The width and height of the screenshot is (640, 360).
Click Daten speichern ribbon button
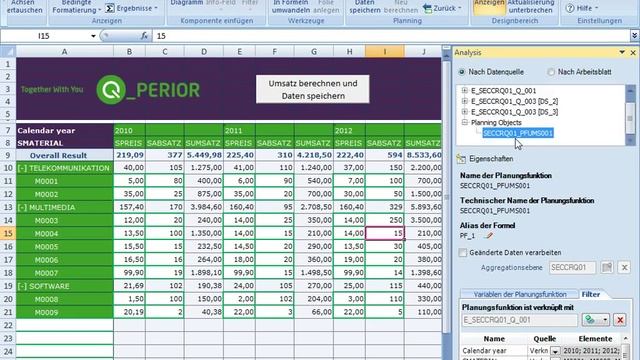pyautogui.click(x=365, y=7)
